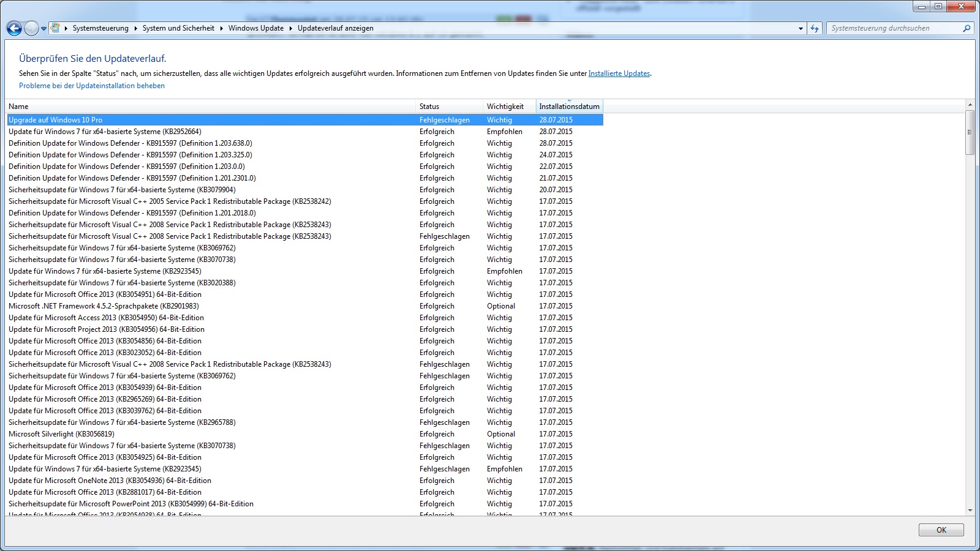Viewport: 980px width, 551px height.
Task: Select Office 2013 update KB3054951 row
Action: [305, 294]
